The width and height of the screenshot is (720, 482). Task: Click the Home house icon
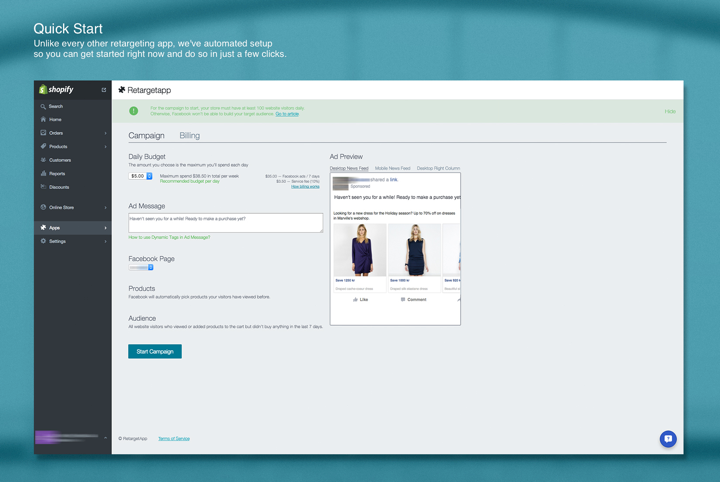[x=43, y=119]
